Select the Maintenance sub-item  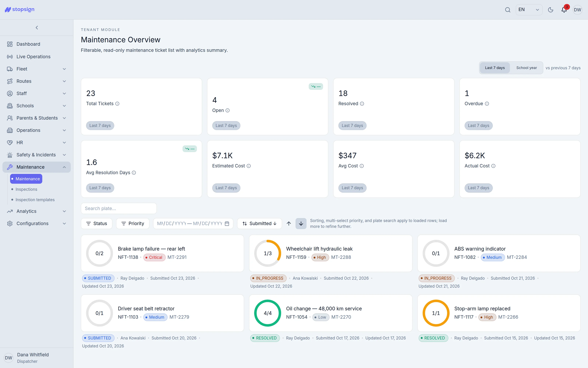click(x=26, y=179)
